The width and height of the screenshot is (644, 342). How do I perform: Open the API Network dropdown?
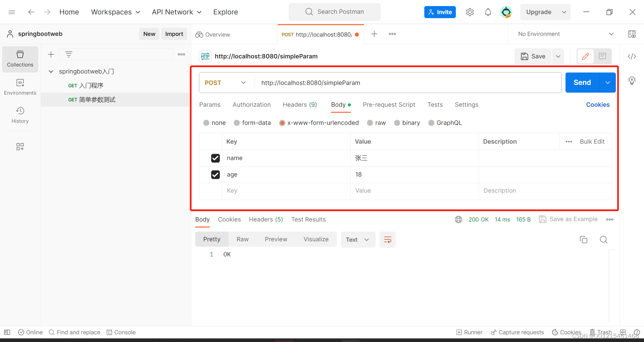point(177,12)
